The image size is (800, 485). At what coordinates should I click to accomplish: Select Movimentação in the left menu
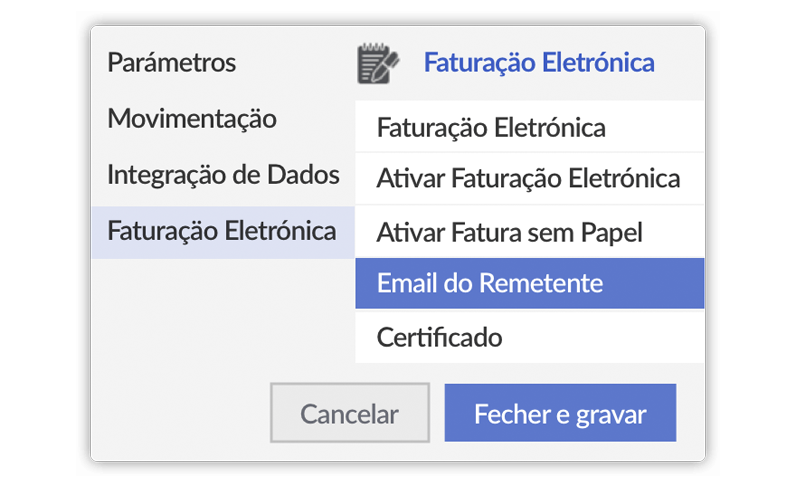[x=192, y=119]
